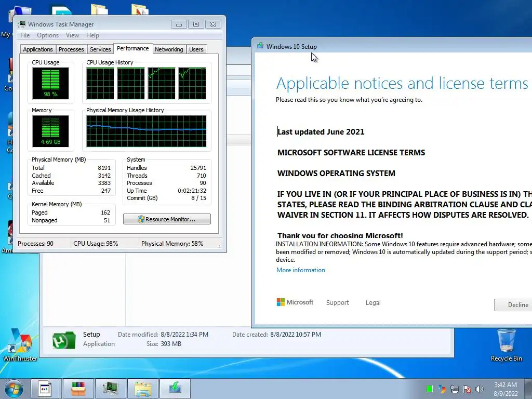Open the Recycle Bin desktop icon

506,345
